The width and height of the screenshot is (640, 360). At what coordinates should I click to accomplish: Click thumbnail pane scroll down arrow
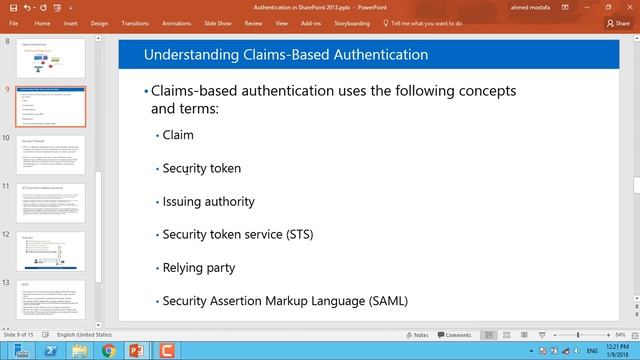(98, 325)
